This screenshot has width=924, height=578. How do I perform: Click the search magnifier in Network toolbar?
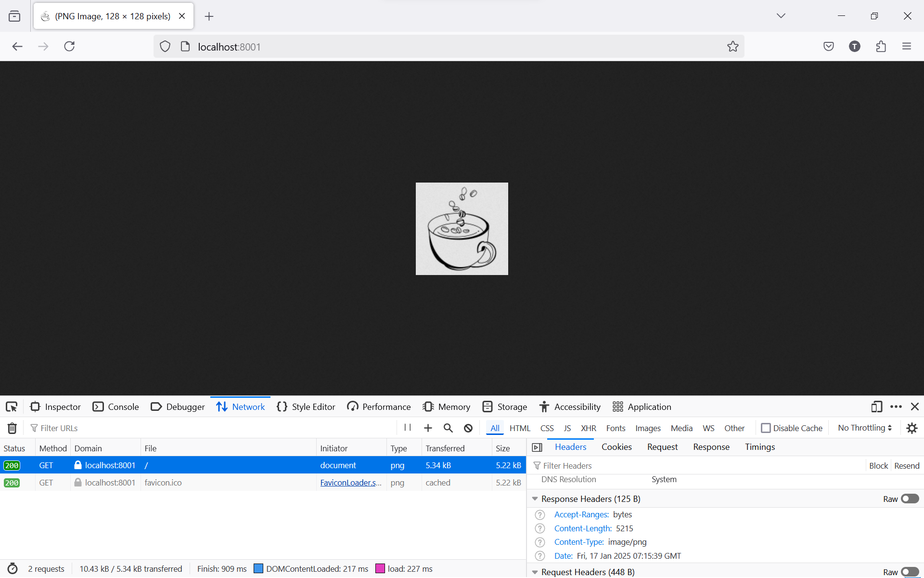pyautogui.click(x=448, y=428)
